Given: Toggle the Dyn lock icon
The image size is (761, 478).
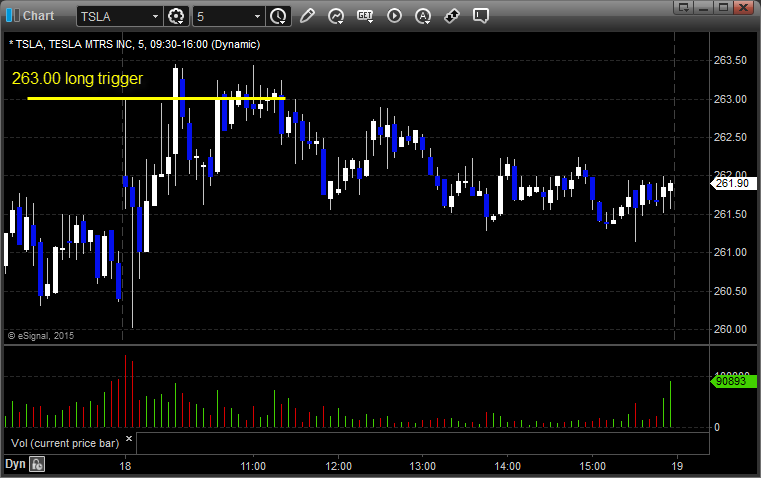Looking at the screenshot, I should click(37, 464).
